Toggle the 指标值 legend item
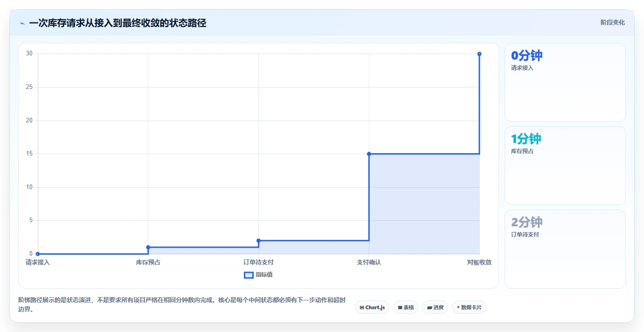Screen dimensions: 644x332 pos(258,275)
